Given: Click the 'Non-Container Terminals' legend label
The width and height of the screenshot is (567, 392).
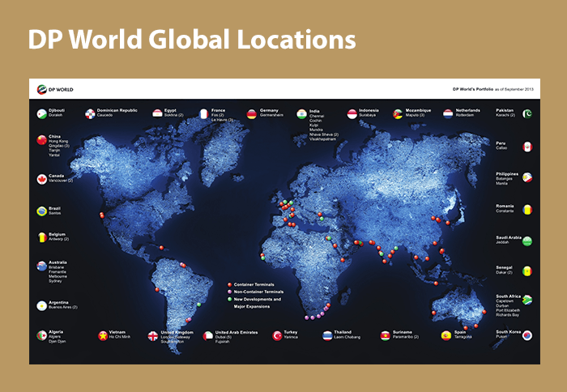Looking at the screenshot, I should click(258, 292).
